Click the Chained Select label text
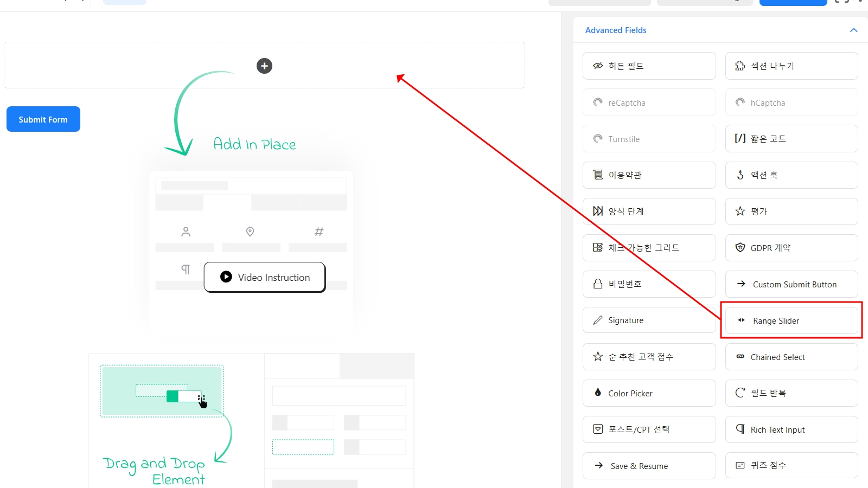 click(777, 357)
